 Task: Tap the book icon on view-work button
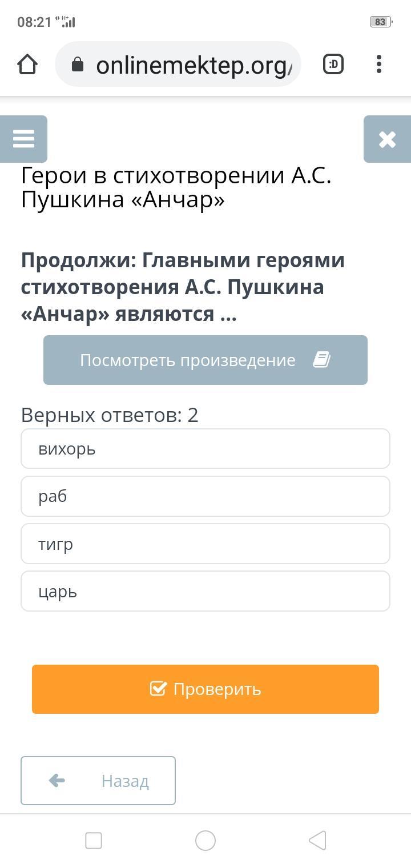pyautogui.click(x=321, y=360)
